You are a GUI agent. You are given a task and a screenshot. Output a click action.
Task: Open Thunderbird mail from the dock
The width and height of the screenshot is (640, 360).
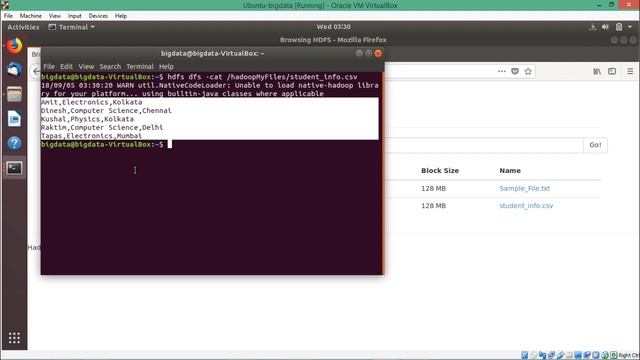point(14,70)
